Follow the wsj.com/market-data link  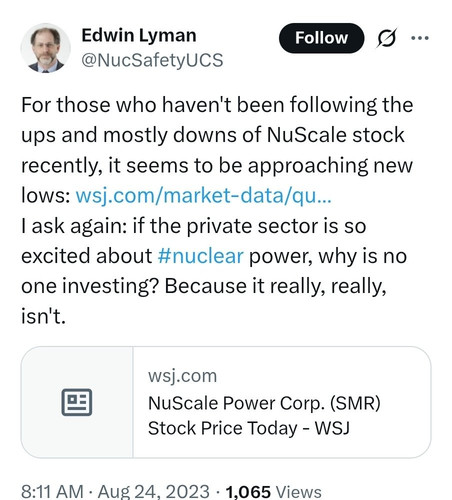[x=204, y=195]
